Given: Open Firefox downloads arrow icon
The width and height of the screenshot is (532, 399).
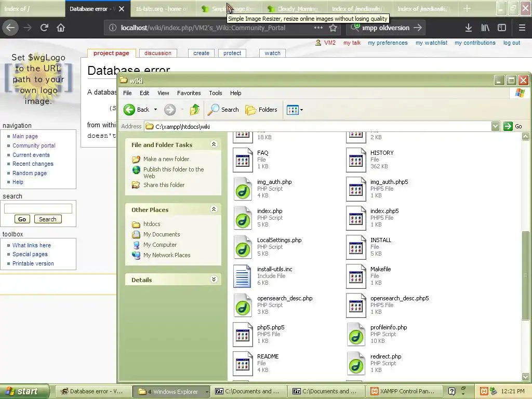Looking at the screenshot, I should 469,28.
